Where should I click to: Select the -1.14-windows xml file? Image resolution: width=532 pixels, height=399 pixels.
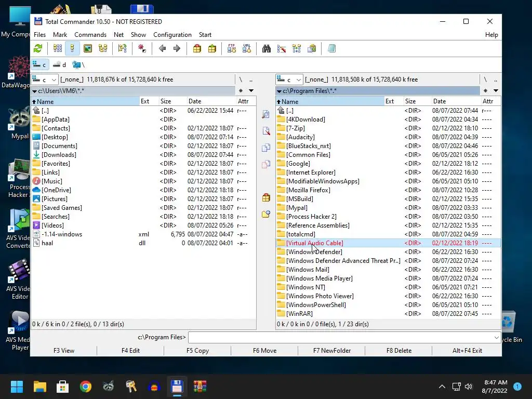coord(143,234)
